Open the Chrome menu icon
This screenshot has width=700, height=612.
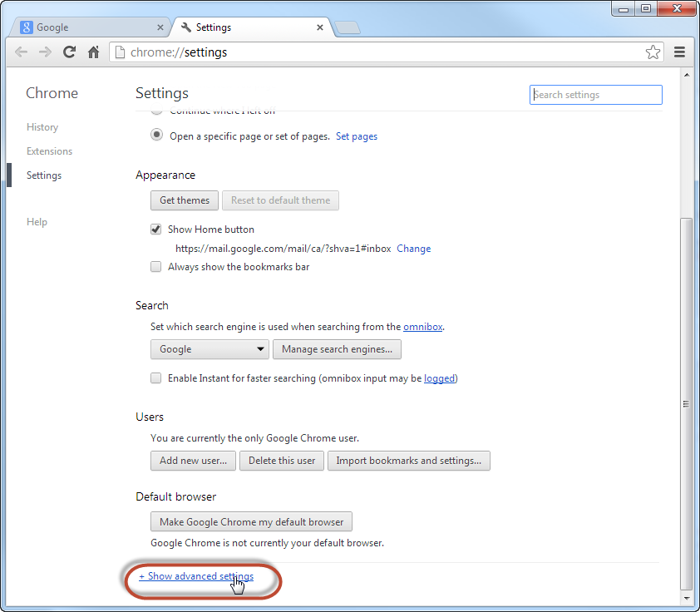coord(679,52)
